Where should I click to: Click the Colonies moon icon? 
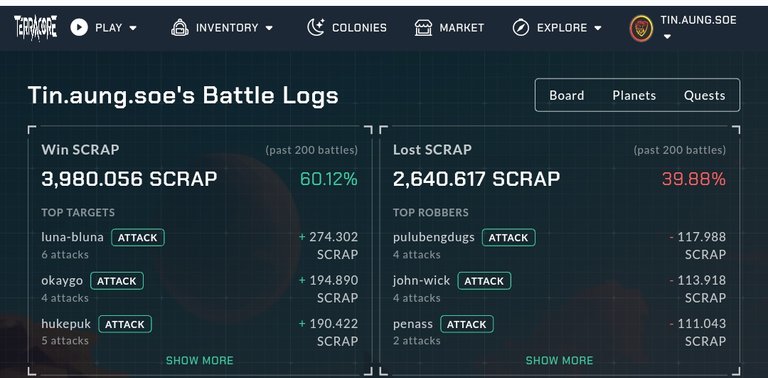click(x=315, y=27)
